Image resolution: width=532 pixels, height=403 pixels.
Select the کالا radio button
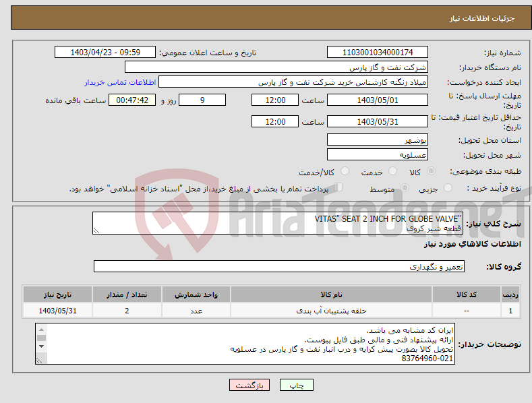coord(431,171)
